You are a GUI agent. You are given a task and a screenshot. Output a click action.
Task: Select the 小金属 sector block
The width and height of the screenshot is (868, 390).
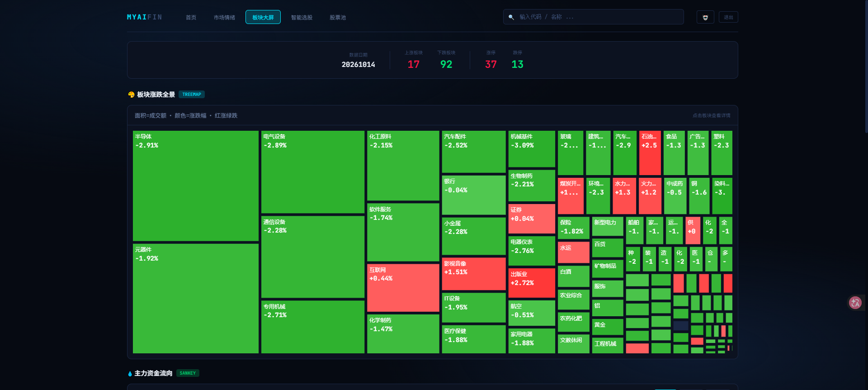tap(474, 236)
